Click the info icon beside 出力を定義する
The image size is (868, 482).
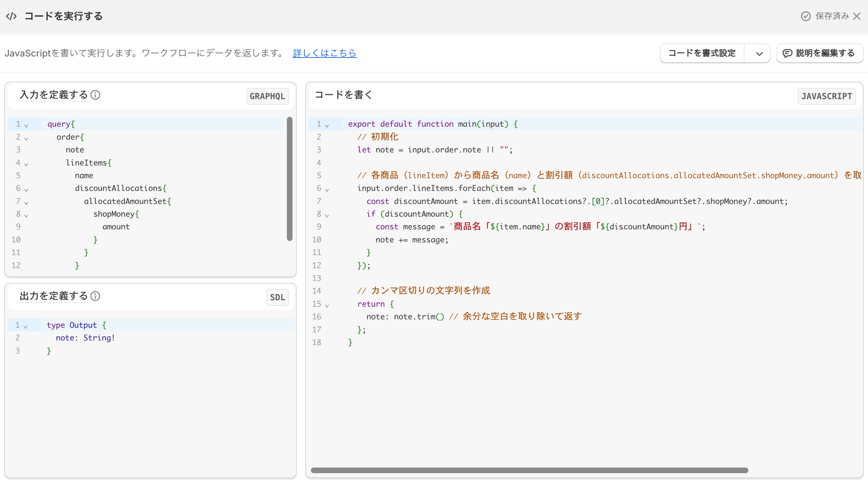pyautogui.click(x=95, y=296)
